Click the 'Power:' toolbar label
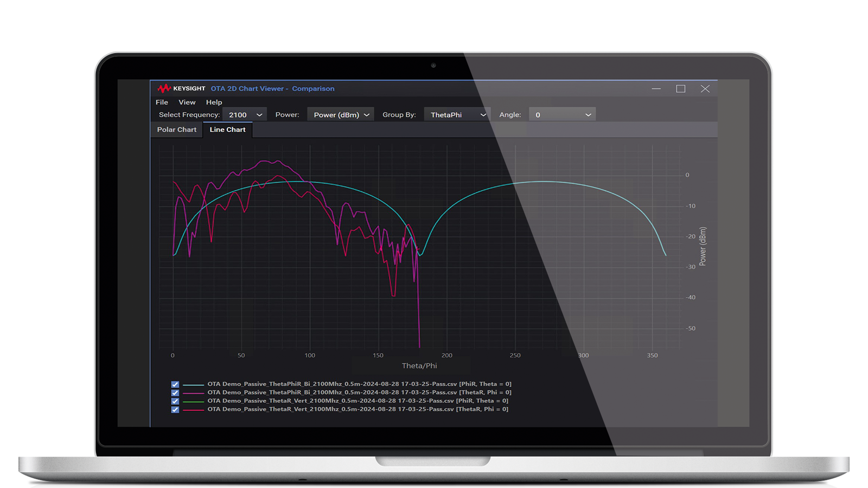This screenshot has height=488, width=868. coord(288,114)
